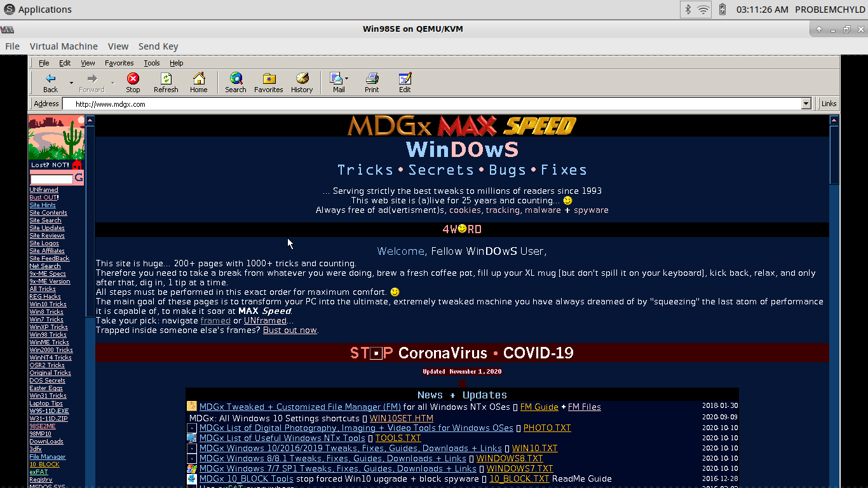Click the sidebar frame scroll up arrow
868x488 pixels.
point(90,119)
